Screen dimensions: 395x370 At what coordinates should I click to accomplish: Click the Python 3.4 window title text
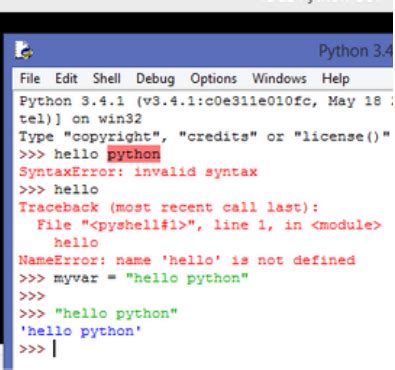pos(356,51)
